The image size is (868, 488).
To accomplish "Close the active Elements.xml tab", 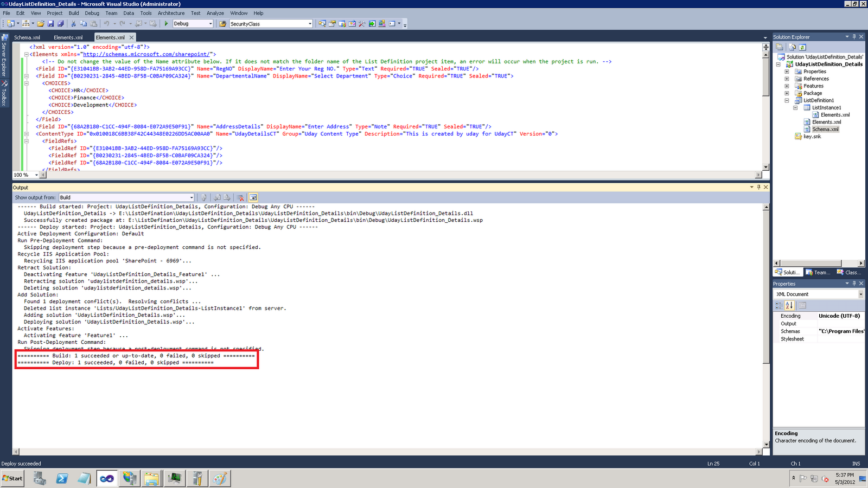I will (x=131, y=37).
